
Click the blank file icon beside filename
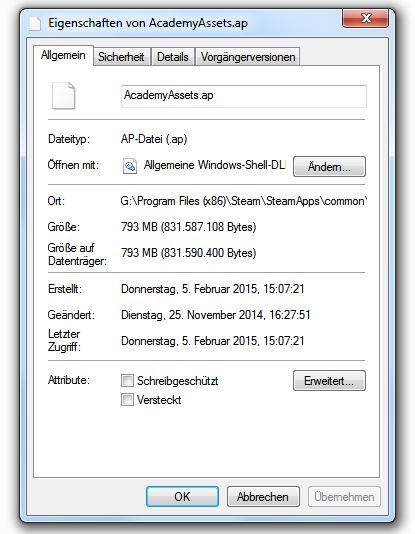[x=63, y=96]
